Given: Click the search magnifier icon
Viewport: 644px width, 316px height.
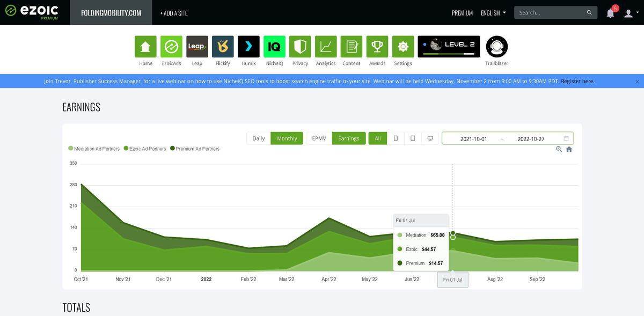Looking at the screenshot, I should click(x=589, y=12).
